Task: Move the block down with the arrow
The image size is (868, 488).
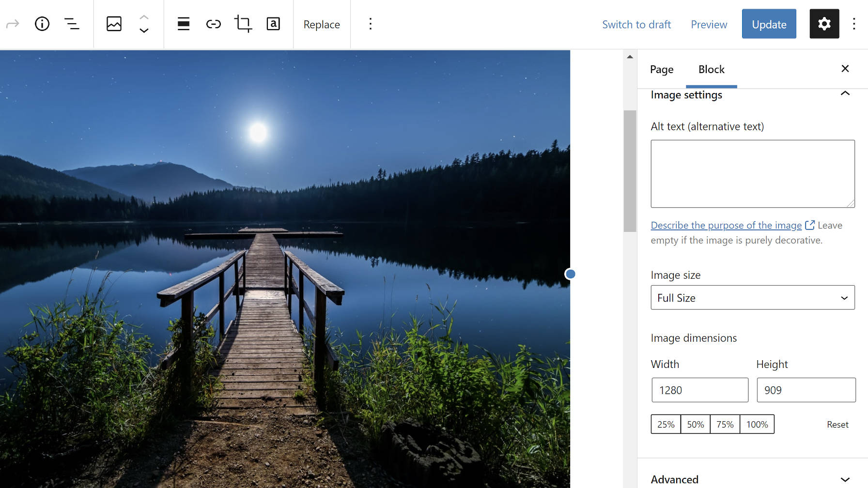Action: pos(144,30)
